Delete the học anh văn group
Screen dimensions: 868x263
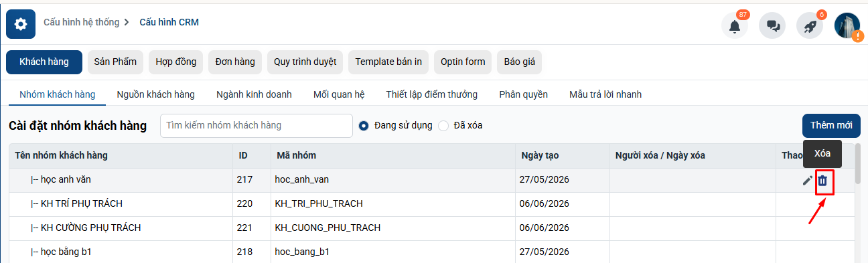(823, 181)
